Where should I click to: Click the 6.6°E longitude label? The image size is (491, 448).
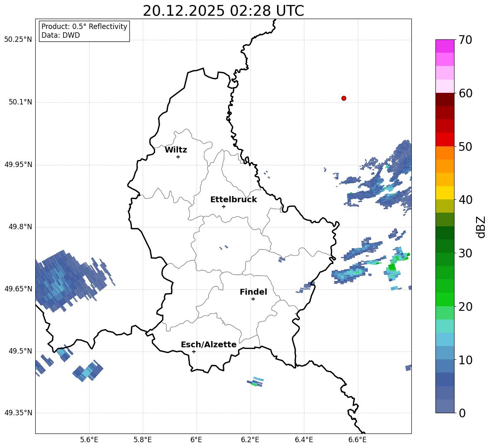(357, 440)
